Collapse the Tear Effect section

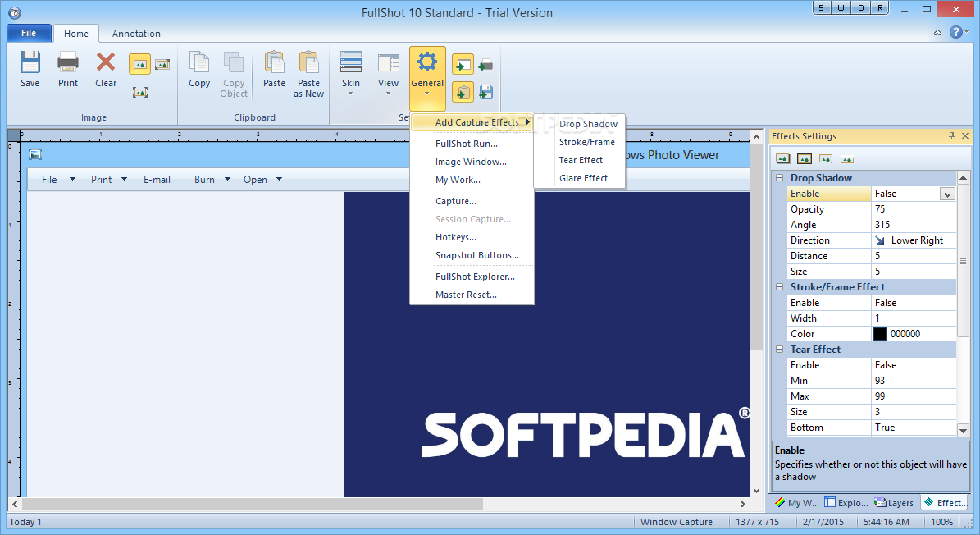tap(779, 350)
